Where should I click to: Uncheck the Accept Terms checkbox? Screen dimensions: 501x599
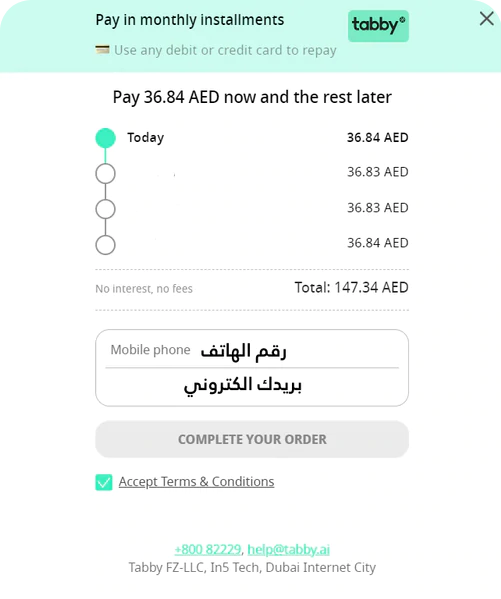104,482
